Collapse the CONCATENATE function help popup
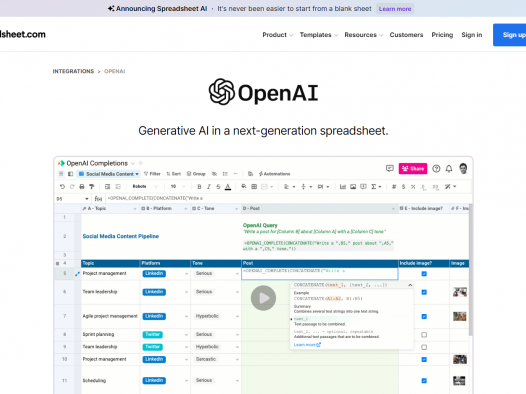This screenshot has width=526, height=394. click(x=410, y=285)
